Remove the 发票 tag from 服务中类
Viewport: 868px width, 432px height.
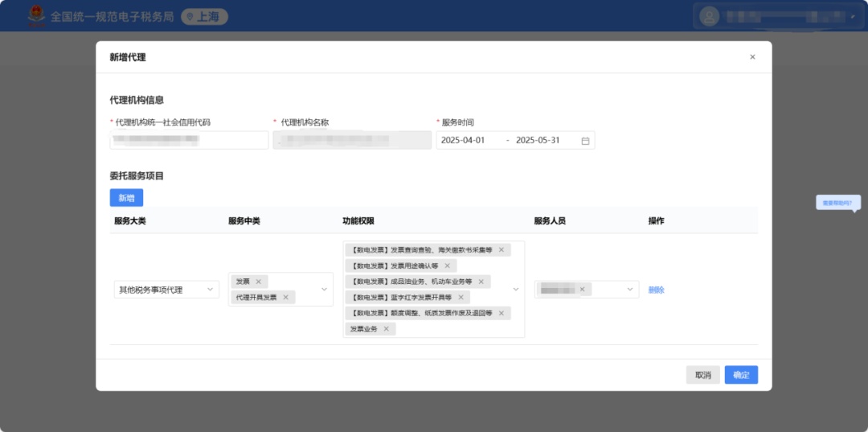click(258, 282)
